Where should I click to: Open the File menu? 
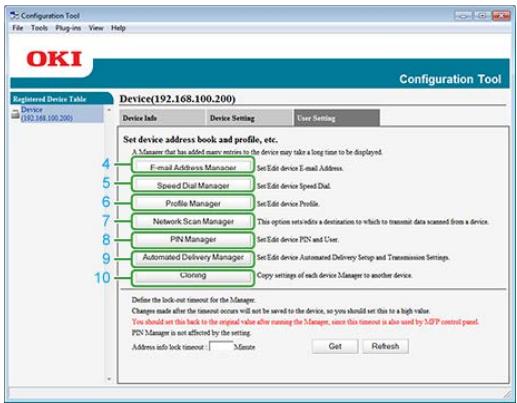pyautogui.click(x=18, y=28)
